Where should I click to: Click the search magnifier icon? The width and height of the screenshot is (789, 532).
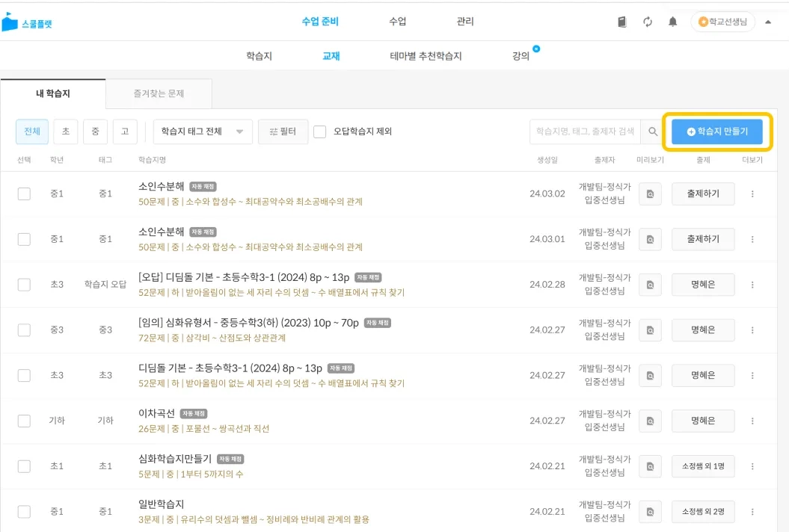(x=653, y=132)
